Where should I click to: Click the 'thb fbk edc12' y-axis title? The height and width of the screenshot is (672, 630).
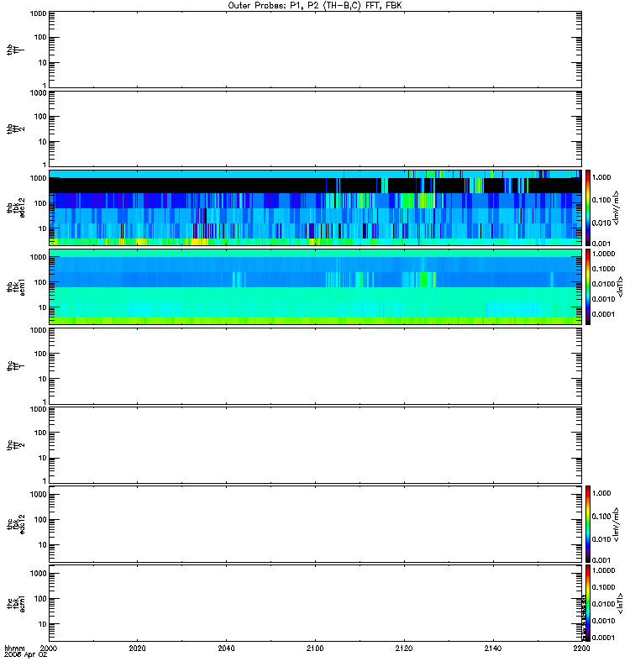[15, 207]
